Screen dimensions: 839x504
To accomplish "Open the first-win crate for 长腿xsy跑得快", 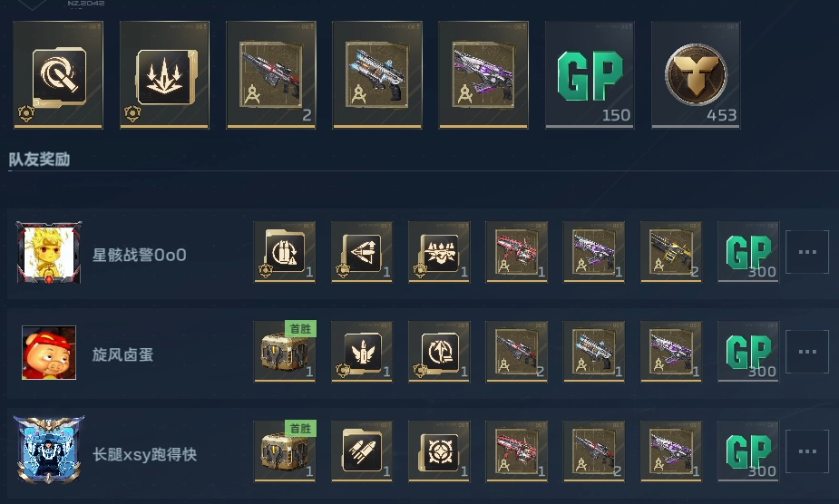I will click(285, 451).
